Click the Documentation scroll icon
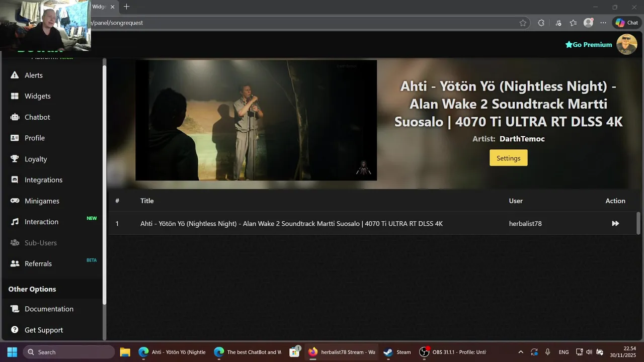 pos(15,309)
